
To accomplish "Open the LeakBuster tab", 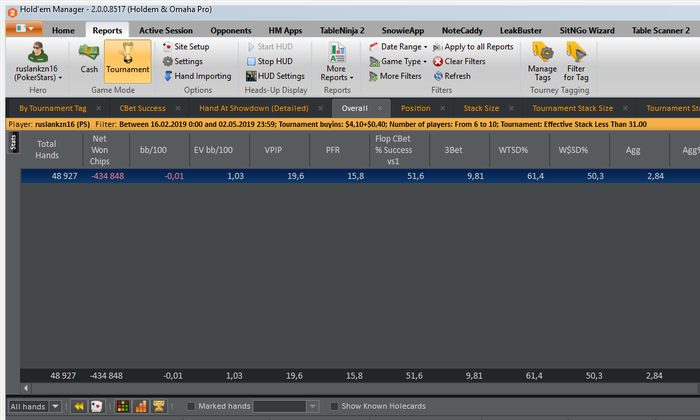I will pos(521,30).
